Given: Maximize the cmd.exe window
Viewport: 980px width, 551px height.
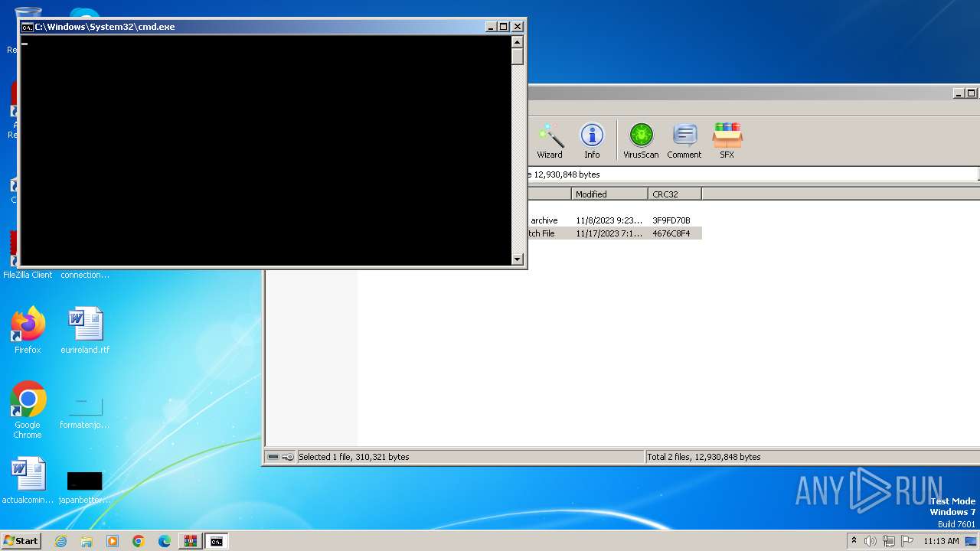Looking at the screenshot, I should 504,27.
